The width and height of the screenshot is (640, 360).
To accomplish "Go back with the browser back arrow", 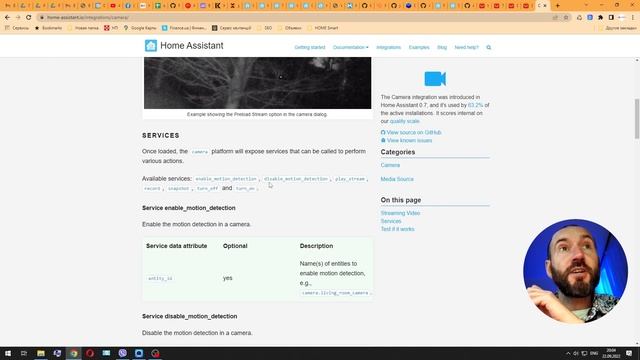I will [x=7, y=18].
